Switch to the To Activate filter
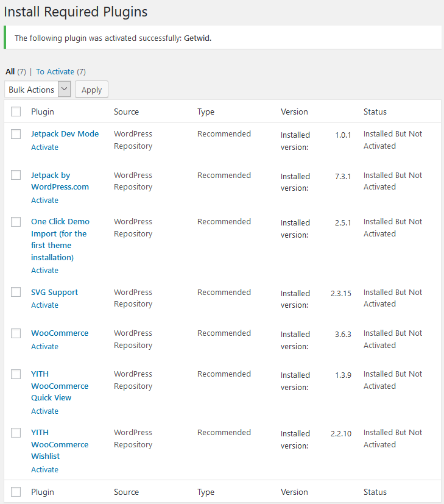The width and height of the screenshot is (444, 504). [x=55, y=71]
